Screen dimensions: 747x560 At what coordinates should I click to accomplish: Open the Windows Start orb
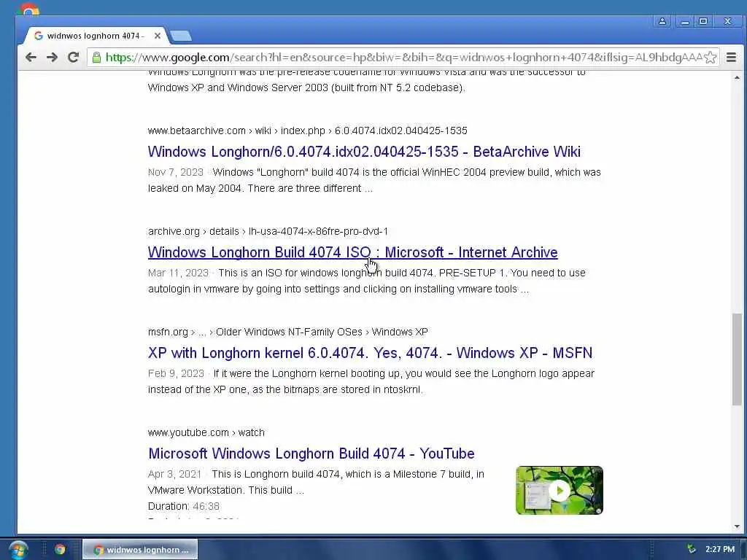tap(18, 550)
